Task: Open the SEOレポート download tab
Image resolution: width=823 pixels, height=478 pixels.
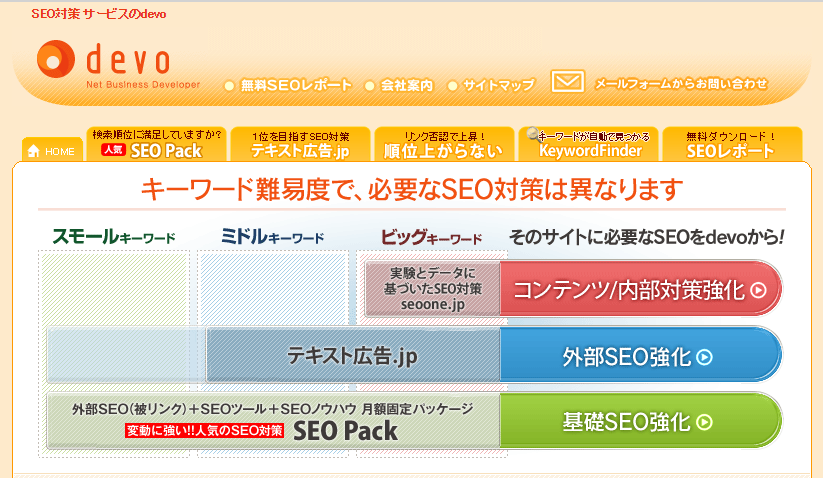Action: click(x=731, y=144)
